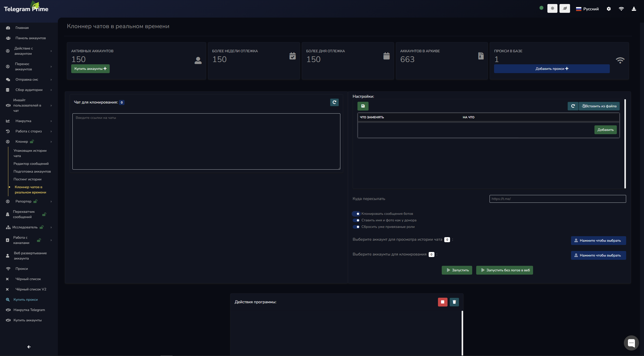Select Клоннер чатов в реальном времени
This screenshot has width=644, height=356.
point(30,190)
